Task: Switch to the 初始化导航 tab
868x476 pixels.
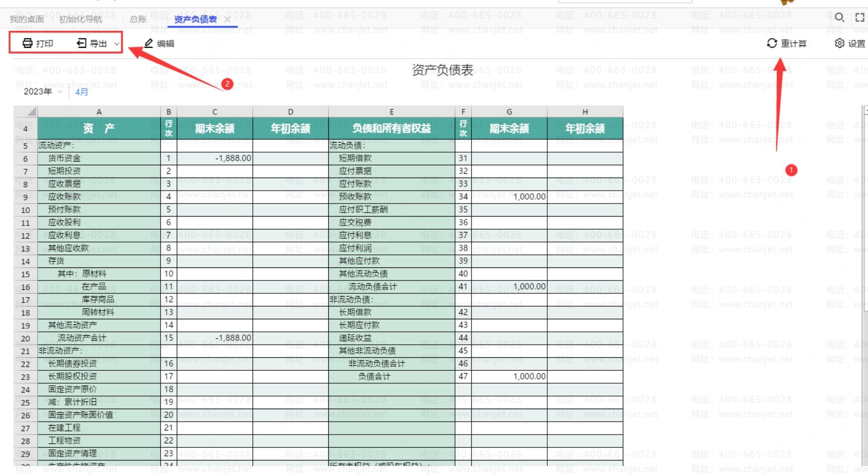Action: coord(80,19)
